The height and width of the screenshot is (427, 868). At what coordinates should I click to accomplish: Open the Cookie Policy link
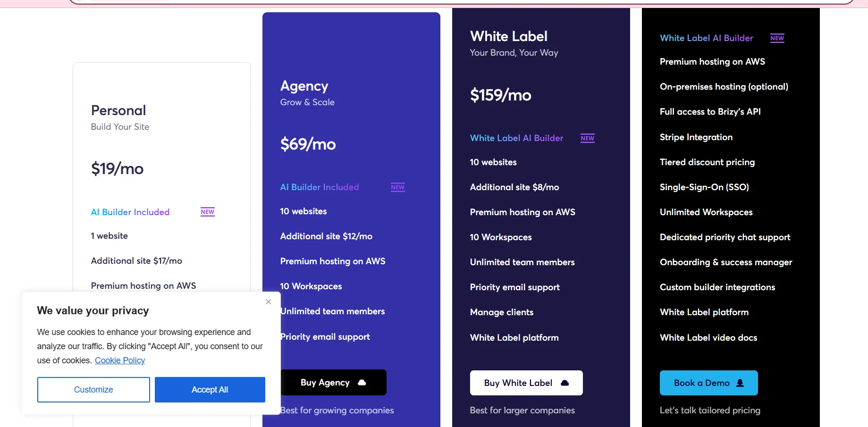(x=120, y=360)
